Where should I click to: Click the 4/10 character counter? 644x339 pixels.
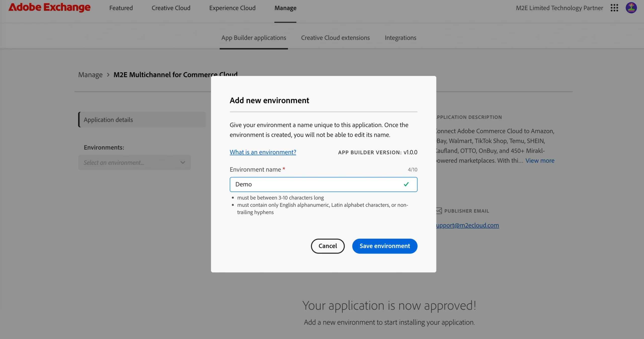pyautogui.click(x=413, y=170)
